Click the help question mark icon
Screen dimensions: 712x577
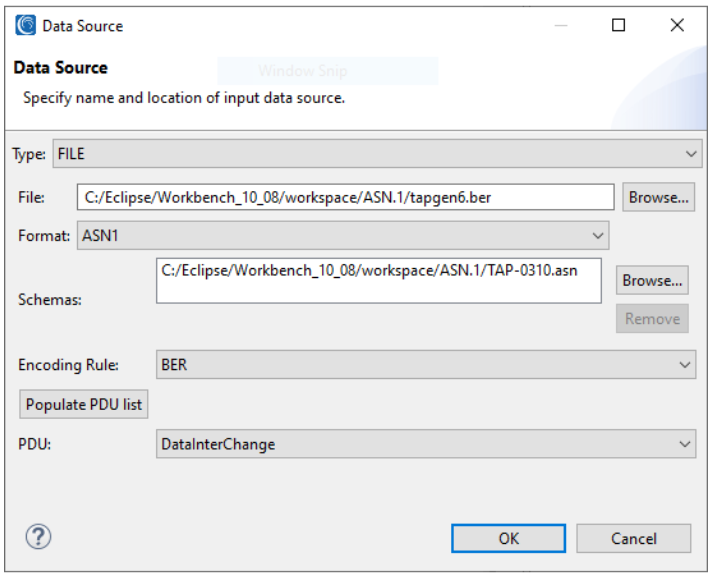37,537
